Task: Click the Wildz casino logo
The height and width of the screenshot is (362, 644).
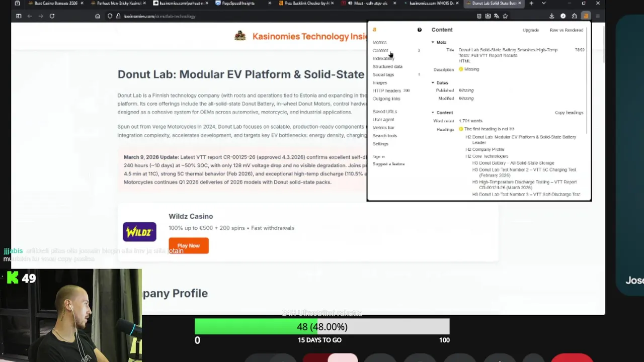Action: (139, 232)
